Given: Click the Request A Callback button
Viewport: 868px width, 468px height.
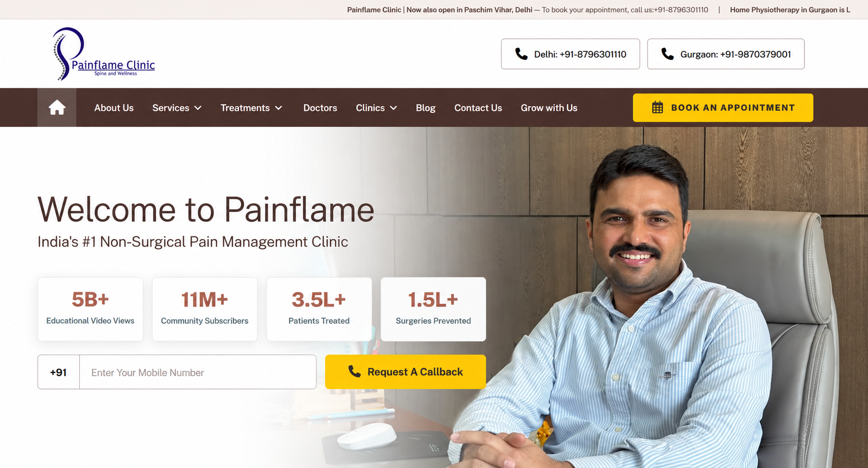Looking at the screenshot, I should click(x=406, y=372).
